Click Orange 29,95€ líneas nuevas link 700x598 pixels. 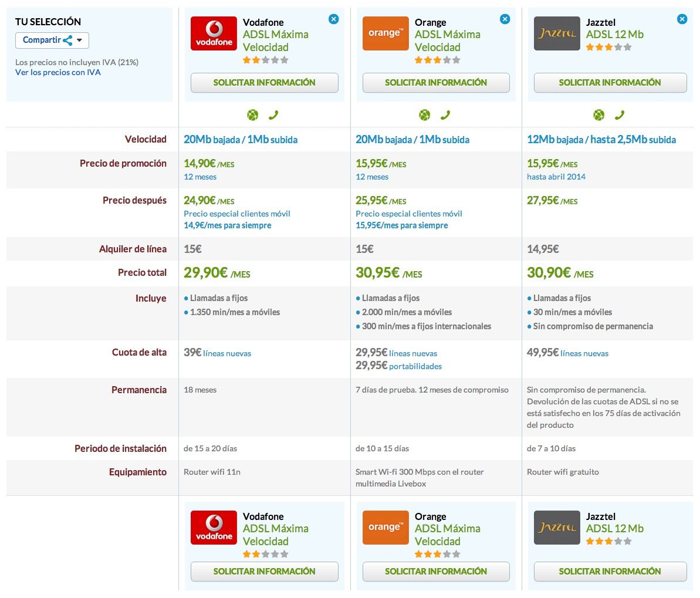pos(397,353)
